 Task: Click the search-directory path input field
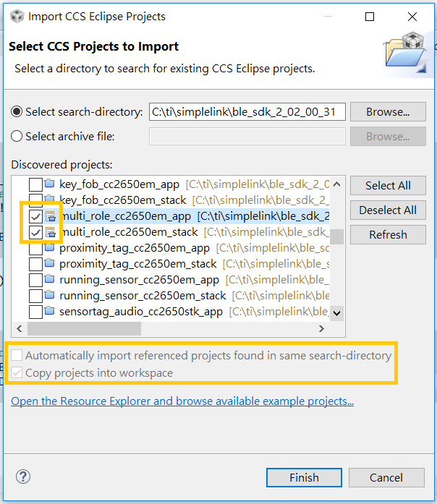click(247, 112)
